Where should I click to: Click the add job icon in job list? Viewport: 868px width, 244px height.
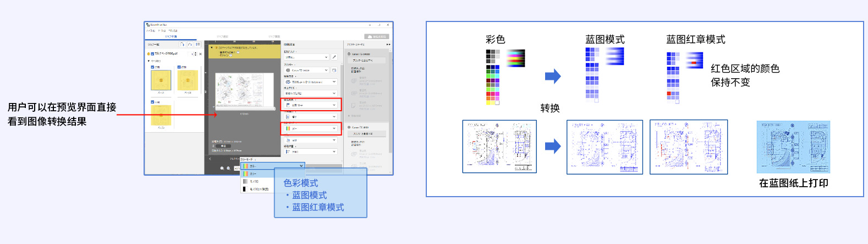point(183,45)
